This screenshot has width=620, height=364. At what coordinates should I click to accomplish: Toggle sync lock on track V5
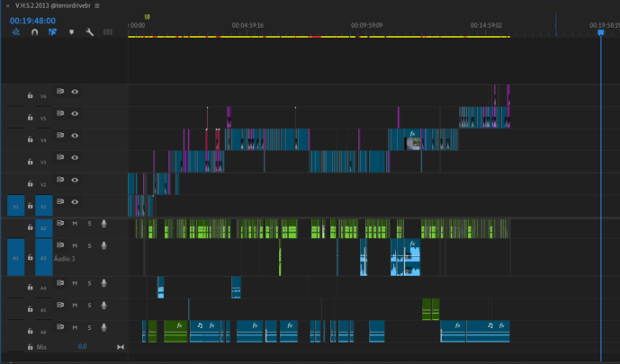[60, 113]
